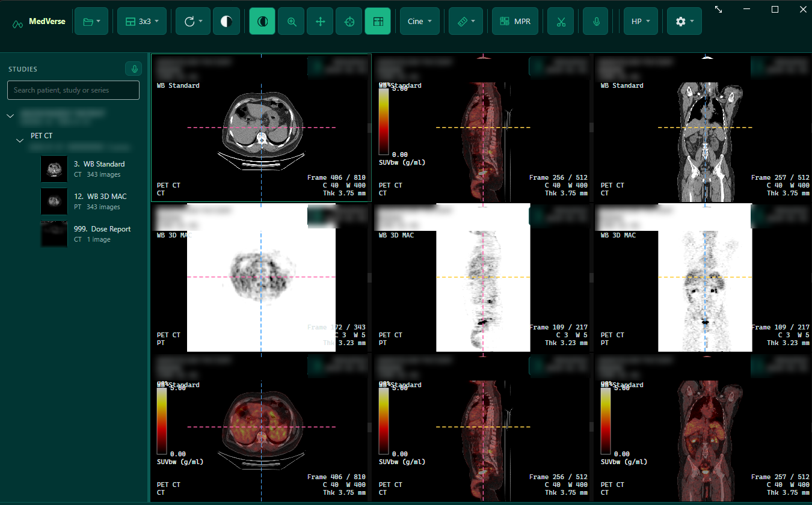
Task: Collapse the patient node chevron above PET CT
Action: [x=10, y=115]
